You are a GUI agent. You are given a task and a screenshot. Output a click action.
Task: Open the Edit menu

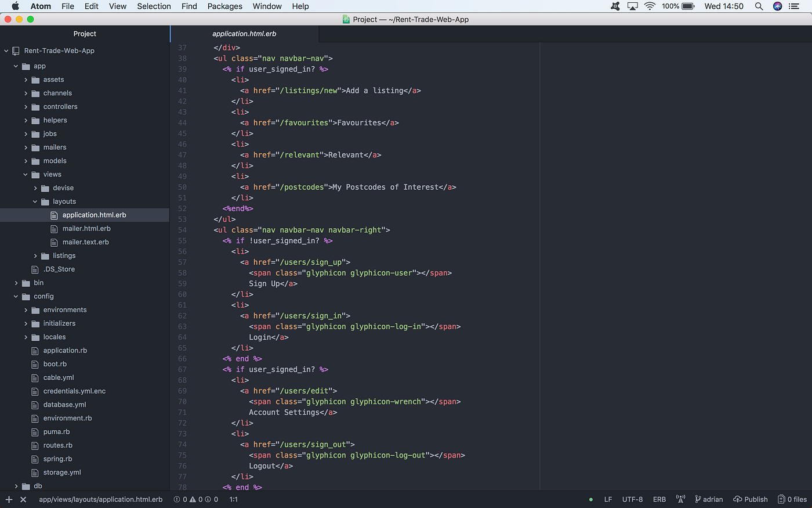[x=91, y=6]
